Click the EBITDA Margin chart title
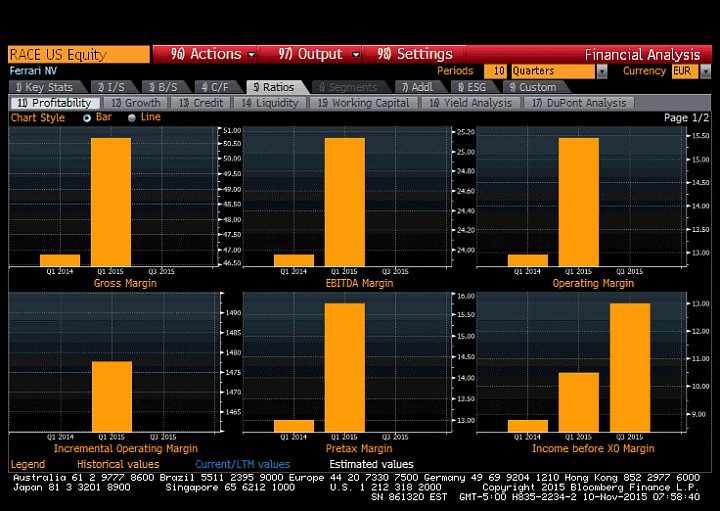This screenshot has width=720, height=511. tap(359, 283)
